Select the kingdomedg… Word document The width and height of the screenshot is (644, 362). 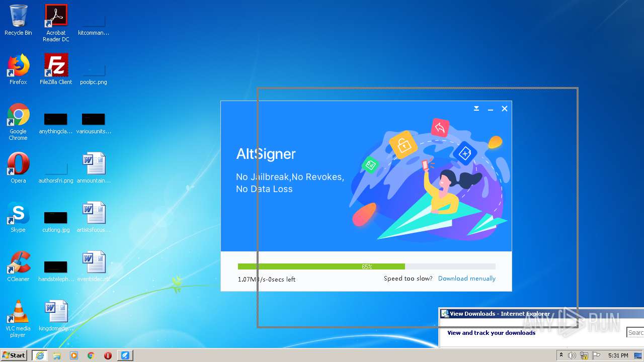[x=56, y=316]
